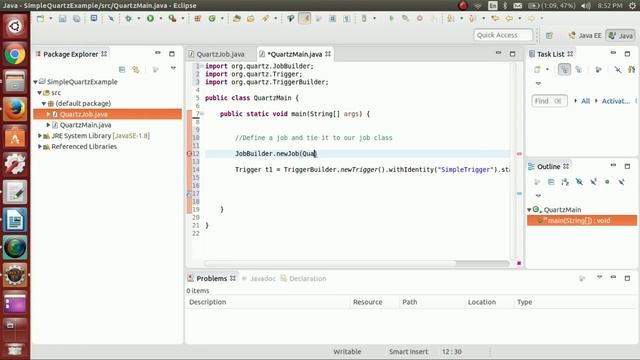Click the green Resume toolbar icon
Image resolution: width=640 pixels, height=360 pixels.
[391, 18]
